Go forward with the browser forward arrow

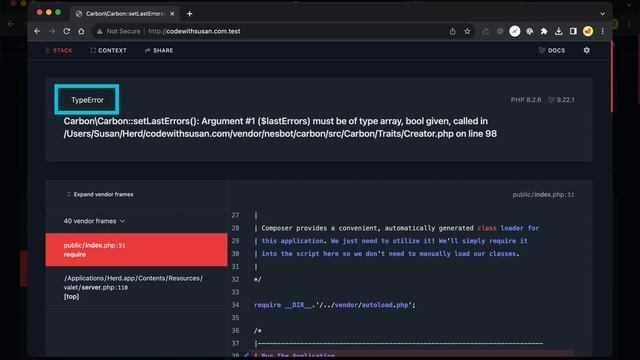tap(52, 31)
